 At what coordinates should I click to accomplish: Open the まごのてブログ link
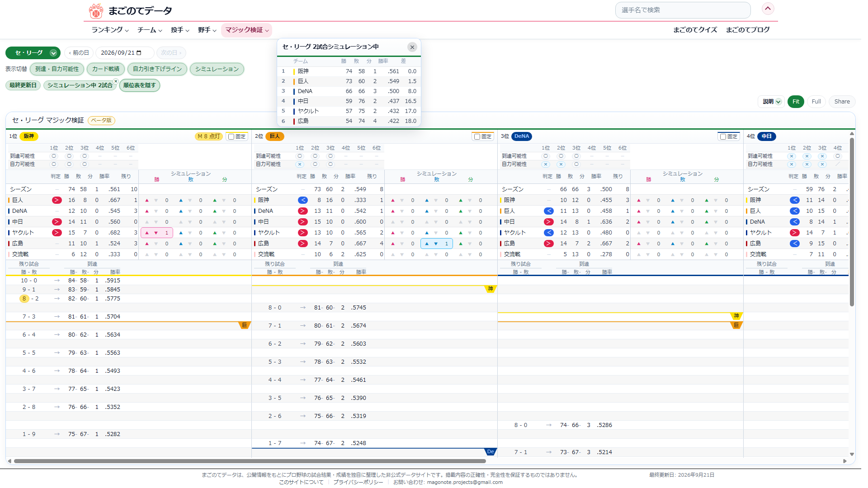[748, 30]
